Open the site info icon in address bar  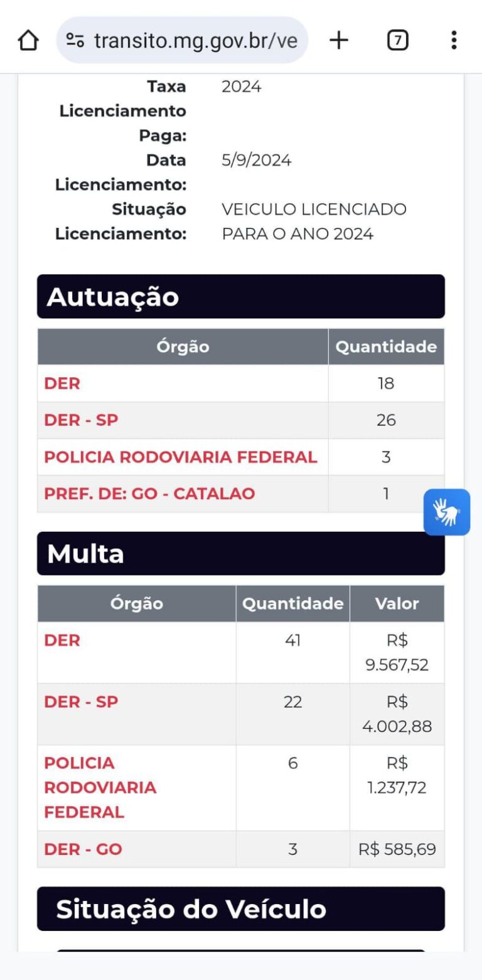75,41
